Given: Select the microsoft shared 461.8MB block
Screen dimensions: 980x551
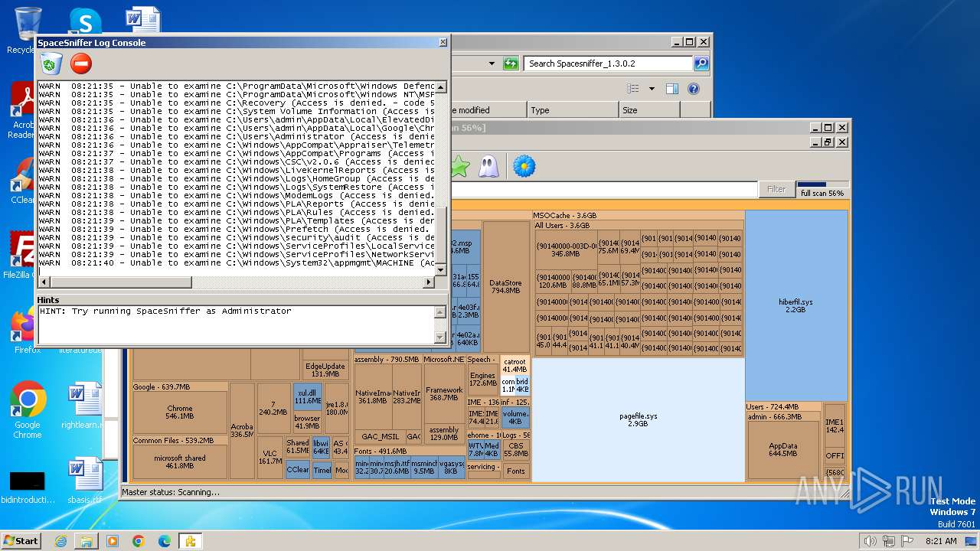Looking at the screenshot, I should 180,461.
